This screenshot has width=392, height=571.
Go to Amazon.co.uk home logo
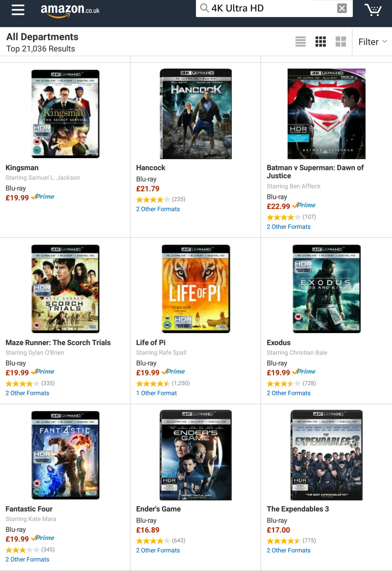point(70,11)
